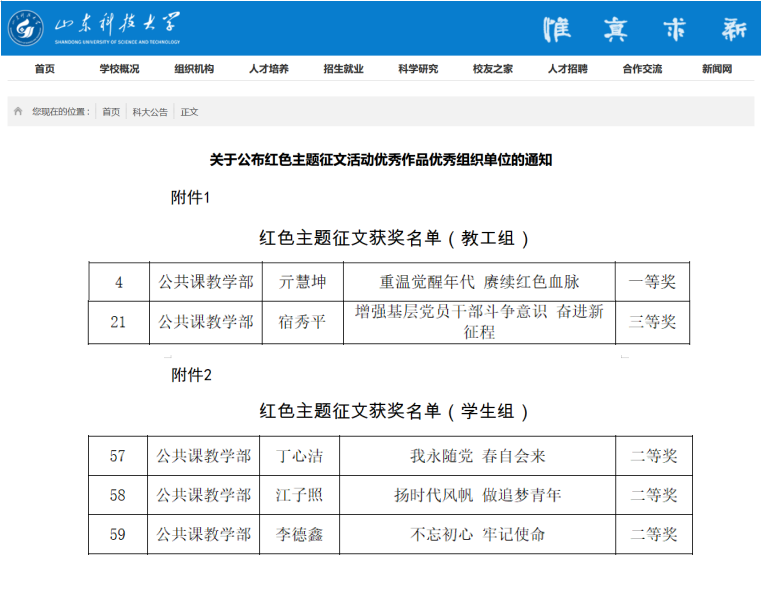
Task: Click the student name 丁心洁 cell
Action: pos(299,456)
